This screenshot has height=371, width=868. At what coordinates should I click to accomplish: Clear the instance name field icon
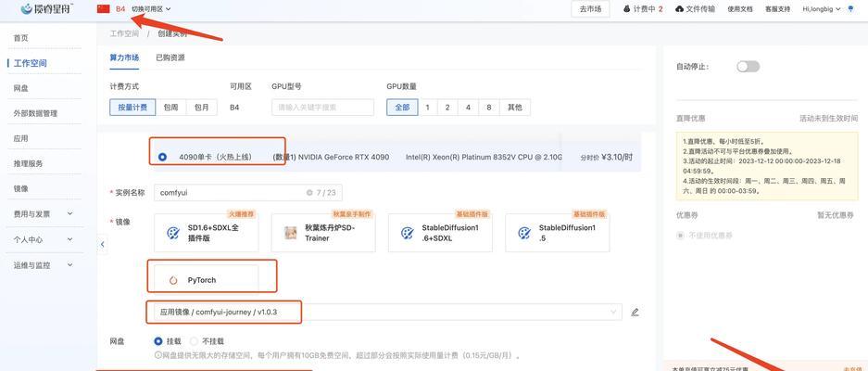click(309, 193)
